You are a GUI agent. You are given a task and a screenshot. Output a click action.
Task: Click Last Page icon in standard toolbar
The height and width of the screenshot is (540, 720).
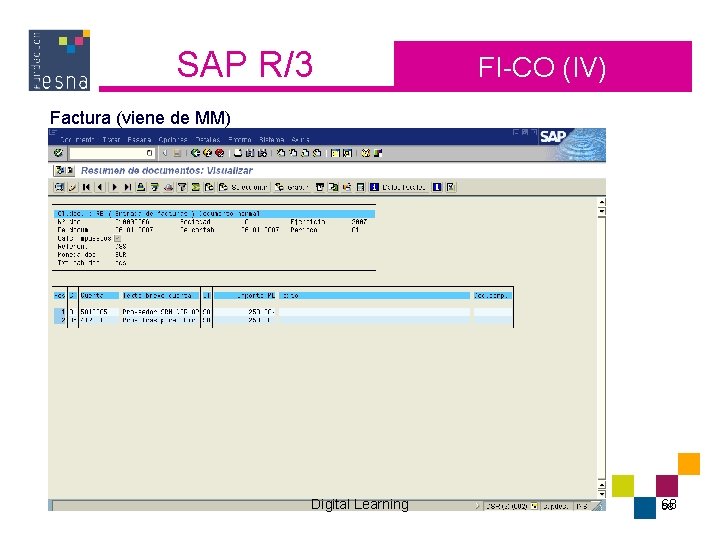316,153
